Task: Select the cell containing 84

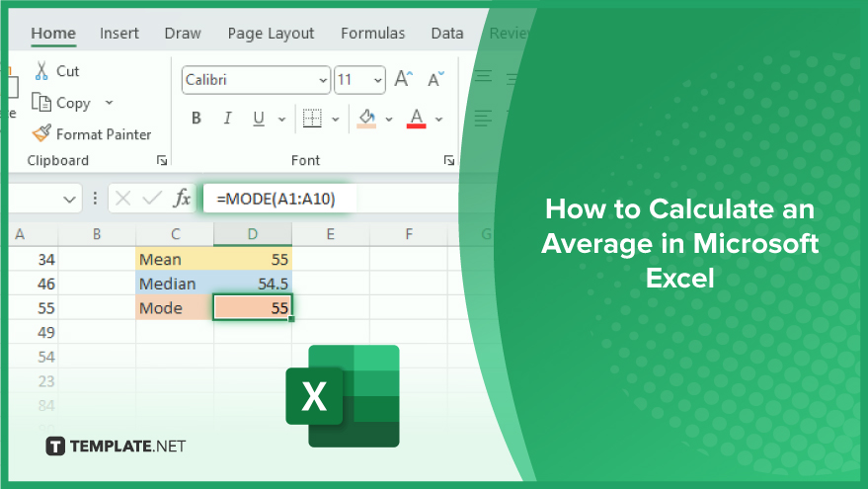Action: pos(34,405)
